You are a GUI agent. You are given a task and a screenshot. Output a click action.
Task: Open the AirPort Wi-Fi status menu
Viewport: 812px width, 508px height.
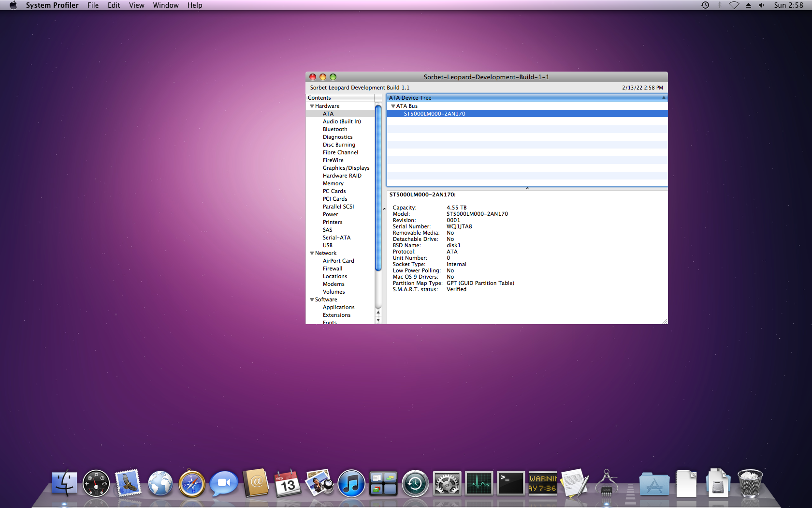pos(734,5)
